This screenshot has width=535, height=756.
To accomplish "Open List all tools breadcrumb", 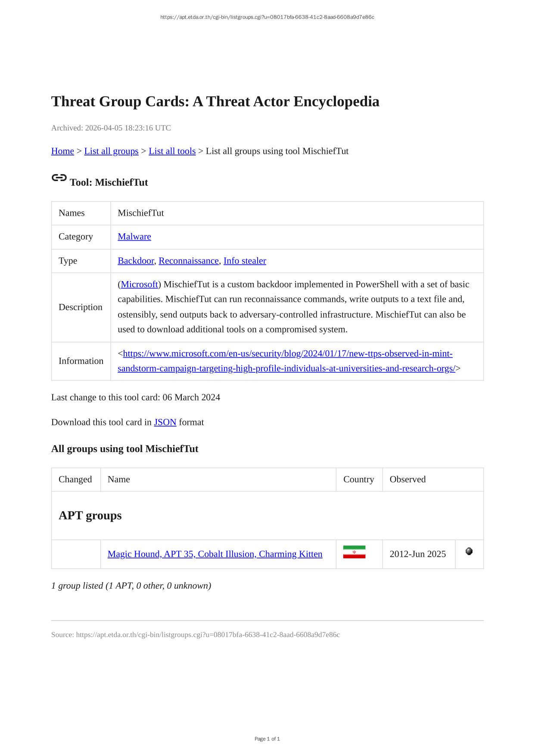I will coord(172,151).
